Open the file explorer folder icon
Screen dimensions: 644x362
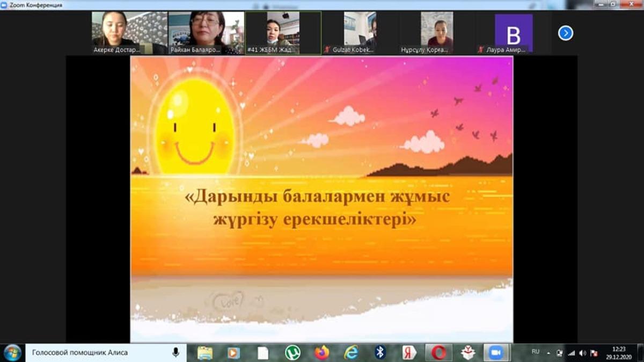pos(204,353)
